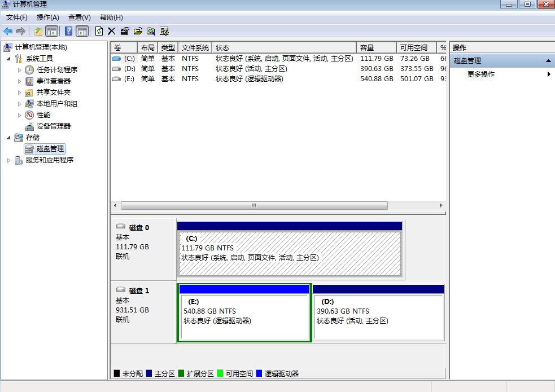Image resolution: width=555 pixels, height=392 pixels.
Task: Sort by the 文件系统 column header
Action: (195, 48)
